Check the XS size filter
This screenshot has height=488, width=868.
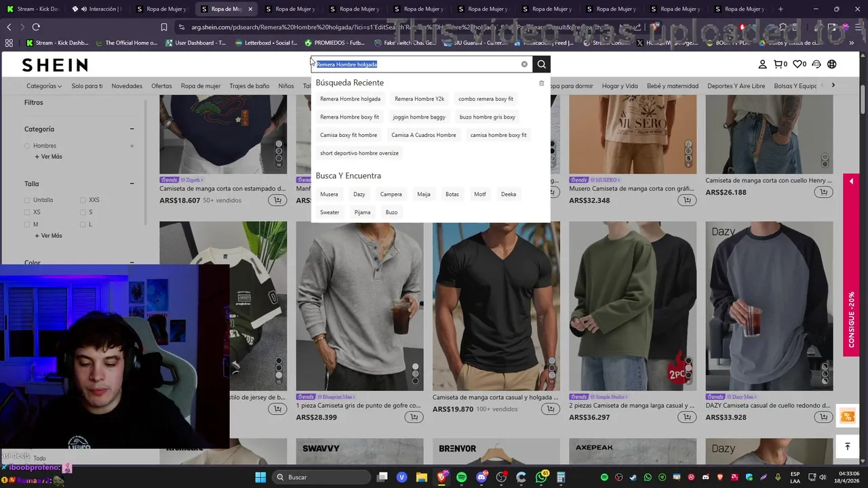(27, 212)
